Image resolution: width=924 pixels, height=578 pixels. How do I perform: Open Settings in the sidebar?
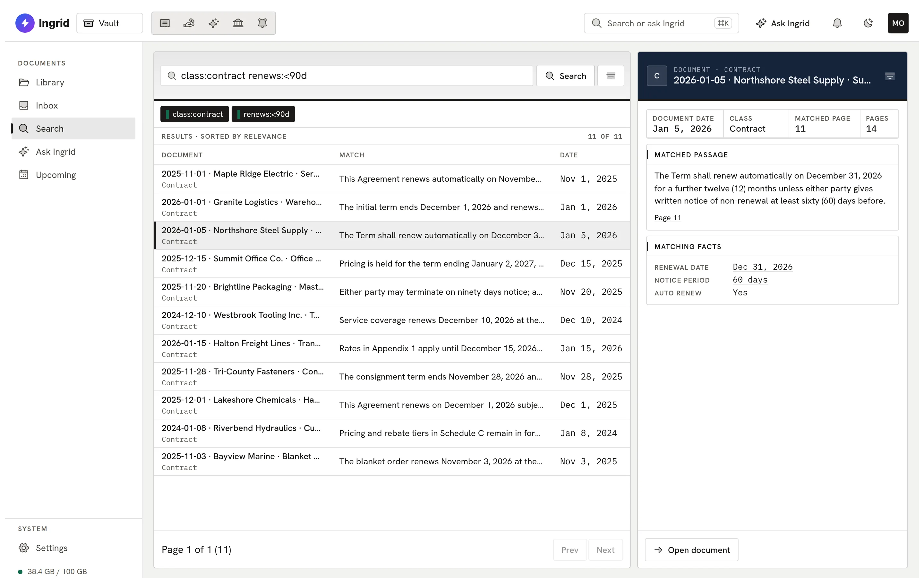[x=73, y=548]
